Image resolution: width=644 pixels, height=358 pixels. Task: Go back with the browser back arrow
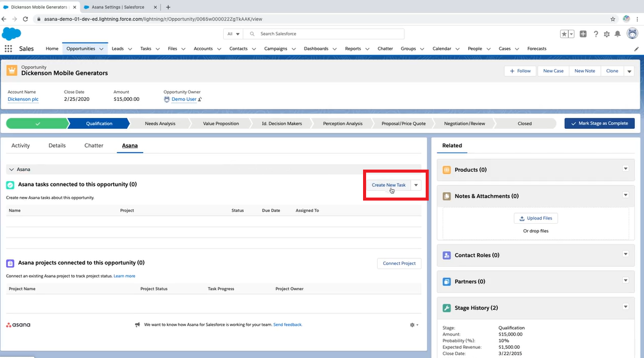(x=4, y=19)
